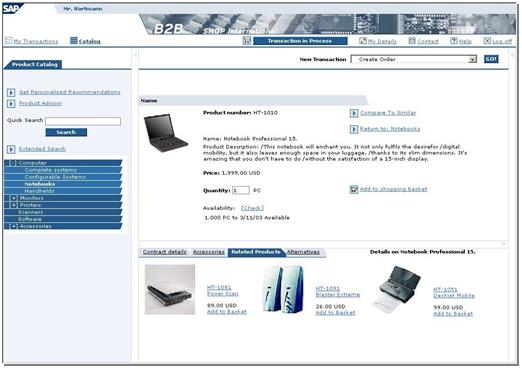Collapse the Computer category tree node

(12, 163)
